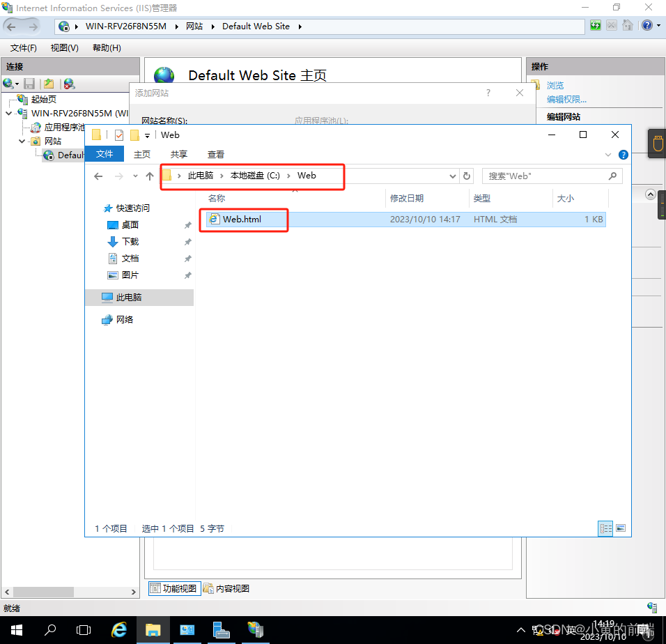This screenshot has width=666, height=644.
Task: Click the blue help icon in IIS Manager toolbar
Action: [646, 25]
